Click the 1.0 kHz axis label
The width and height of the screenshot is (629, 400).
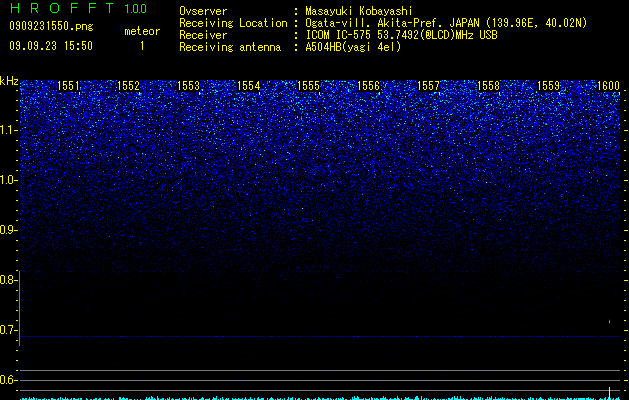(9, 180)
